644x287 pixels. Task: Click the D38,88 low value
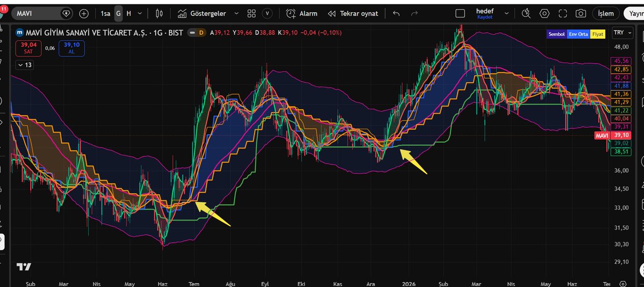tap(265, 32)
